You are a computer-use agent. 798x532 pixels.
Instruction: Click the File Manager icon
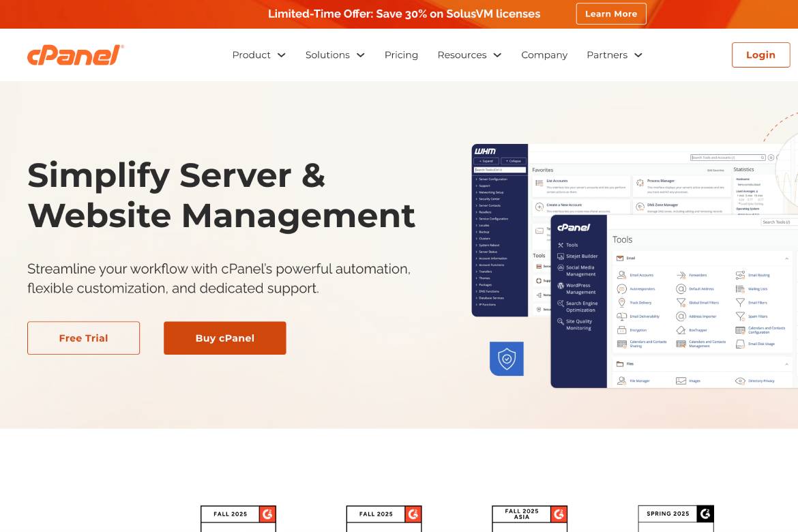pyautogui.click(x=622, y=380)
